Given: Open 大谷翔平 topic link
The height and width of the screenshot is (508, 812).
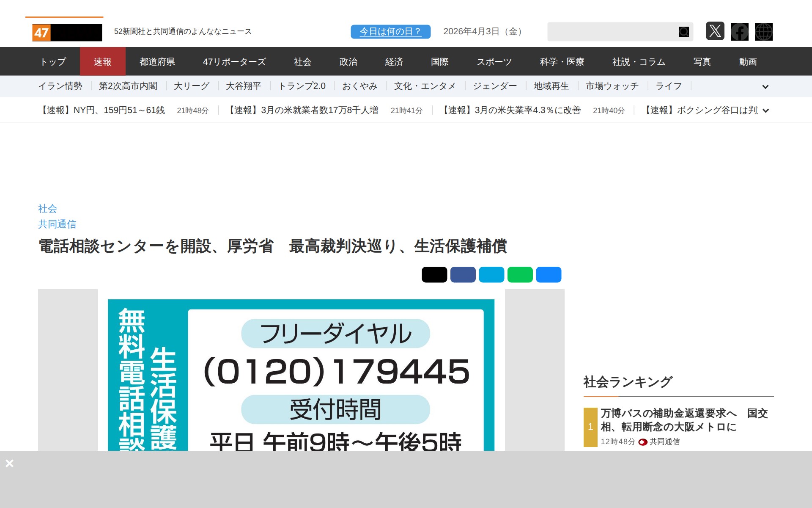Looking at the screenshot, I should click(243, 86).
